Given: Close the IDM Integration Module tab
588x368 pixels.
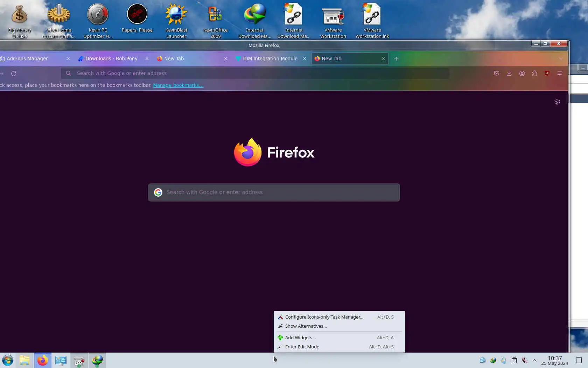Looking at the screenshot, I should [304, 59].
